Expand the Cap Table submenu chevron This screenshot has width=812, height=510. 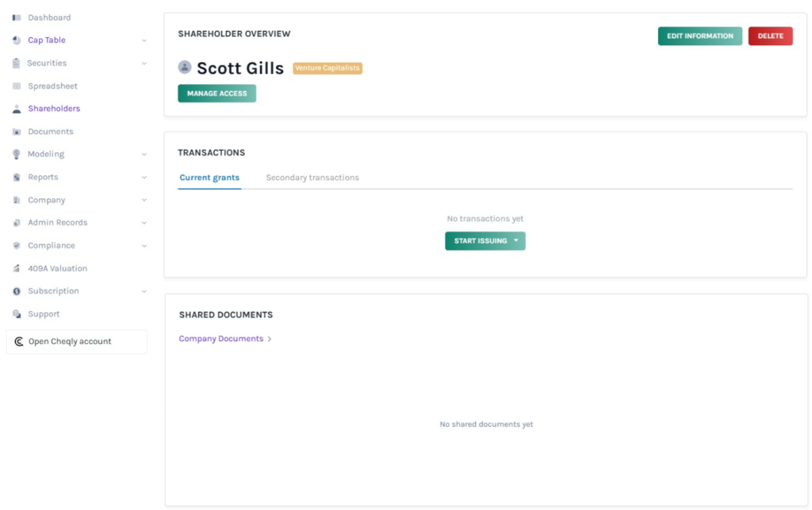coord(144,40)
